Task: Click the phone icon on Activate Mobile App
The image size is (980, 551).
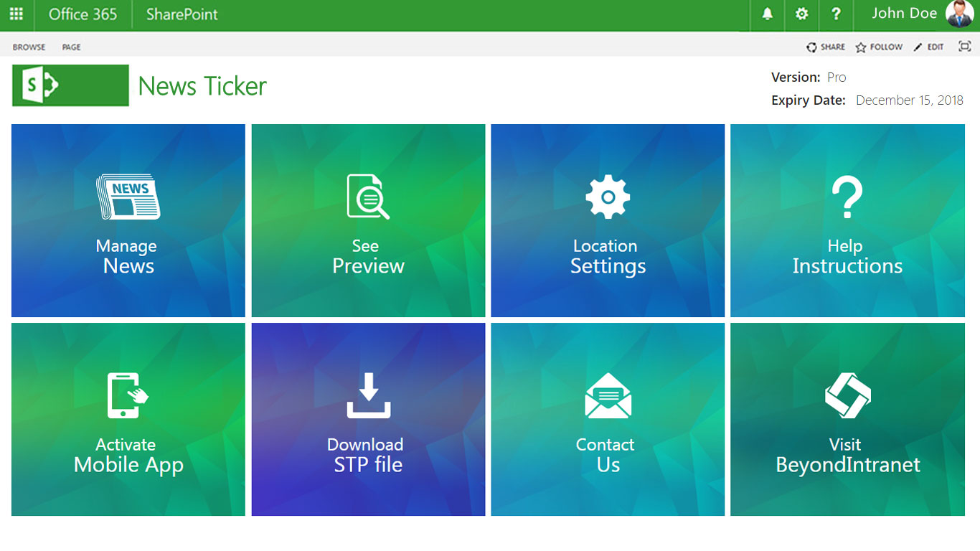Action: 127,395
